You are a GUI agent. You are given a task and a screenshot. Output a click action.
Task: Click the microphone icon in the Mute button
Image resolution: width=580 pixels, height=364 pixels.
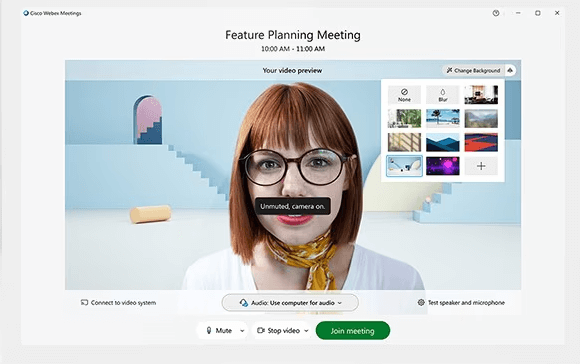click(209, 330)
